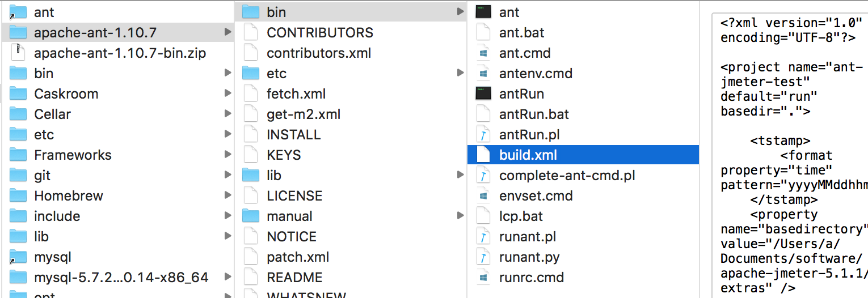Select the NOTICE file name
Screen dimensions: 868x298
coord(292,236)
